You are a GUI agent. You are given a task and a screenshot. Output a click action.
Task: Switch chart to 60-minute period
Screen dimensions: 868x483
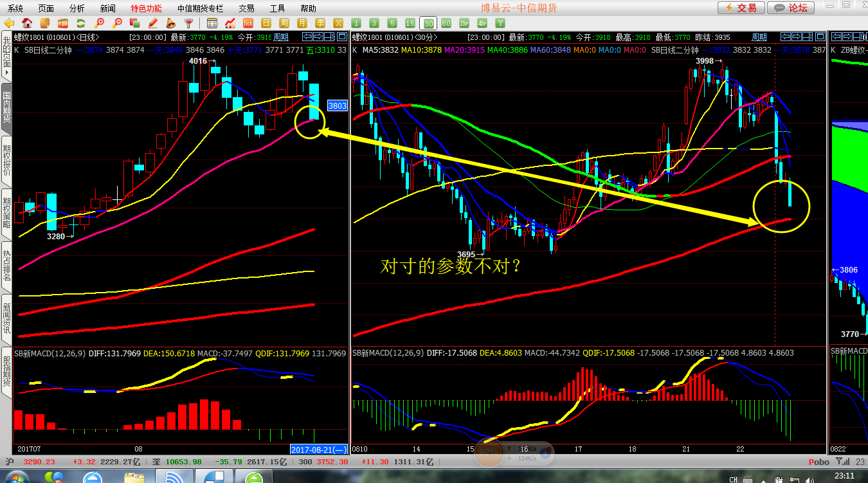tap(445, 23)
